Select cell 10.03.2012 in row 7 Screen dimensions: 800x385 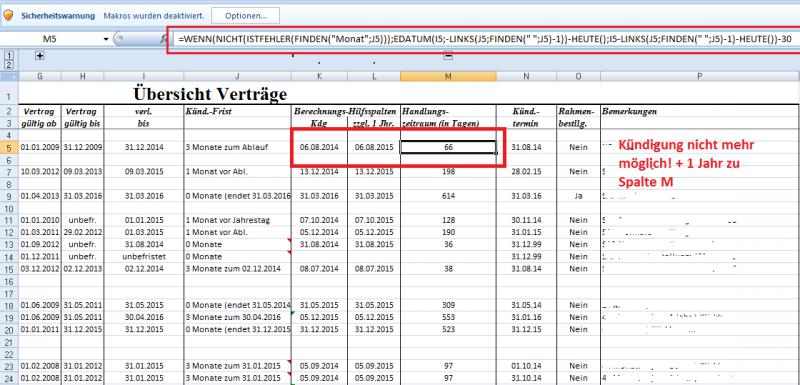pos(40,171)
